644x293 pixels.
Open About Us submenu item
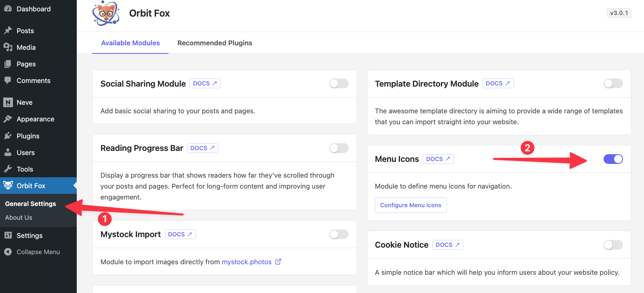click(x=19, y=218)
